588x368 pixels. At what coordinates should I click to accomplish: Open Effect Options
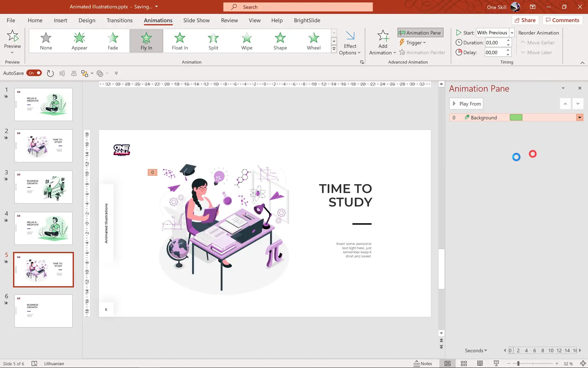click(350, 42)
